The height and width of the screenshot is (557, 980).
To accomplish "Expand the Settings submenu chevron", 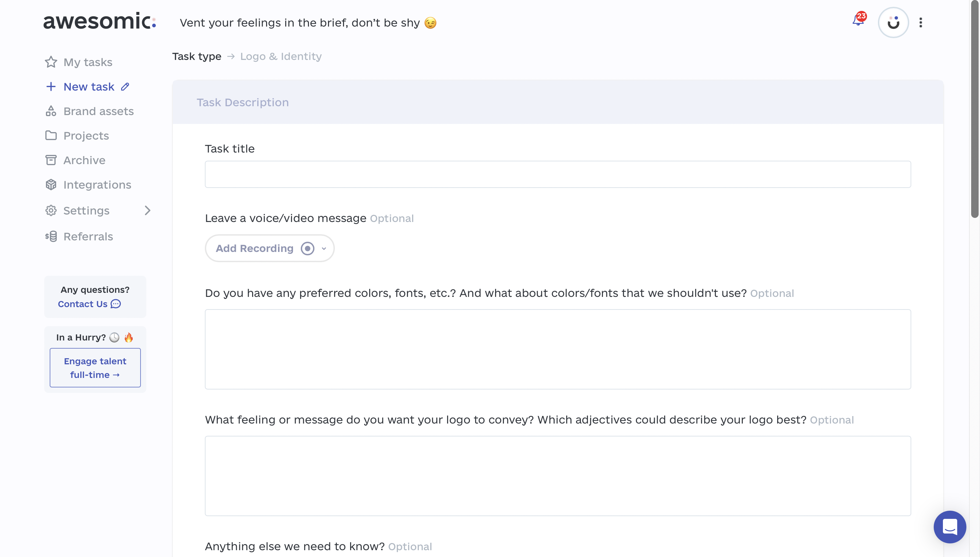I will click(148, 210).
